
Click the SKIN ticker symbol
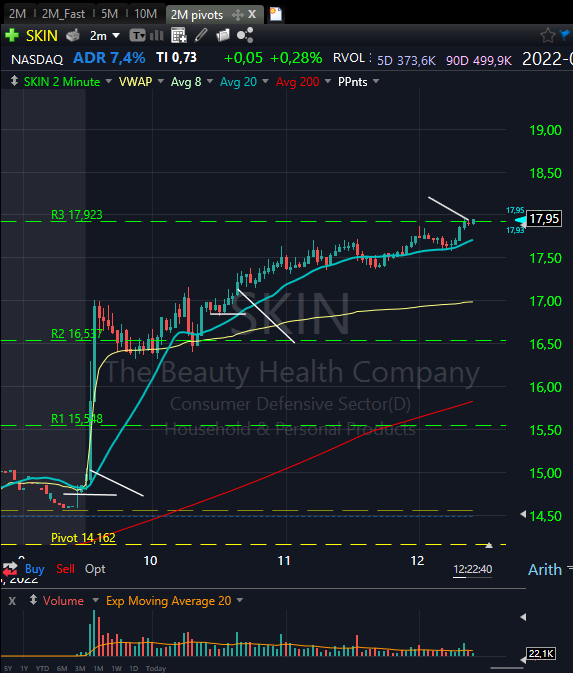(42, 36)
